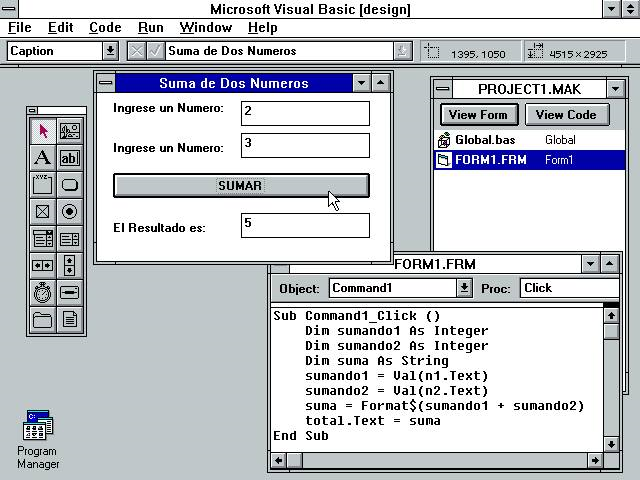This screenshot has width=640, height=480.
Task: Click the second number field containing 3
Action: pos(305,145)
